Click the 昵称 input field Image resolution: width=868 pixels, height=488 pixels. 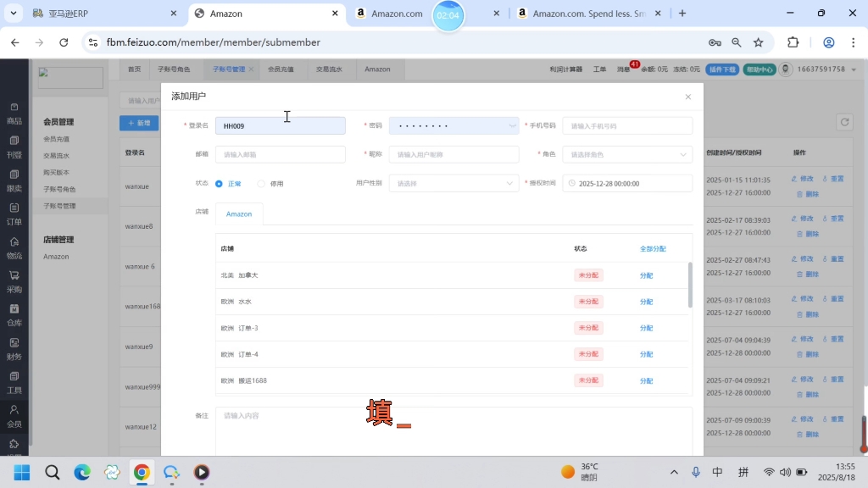454,154
